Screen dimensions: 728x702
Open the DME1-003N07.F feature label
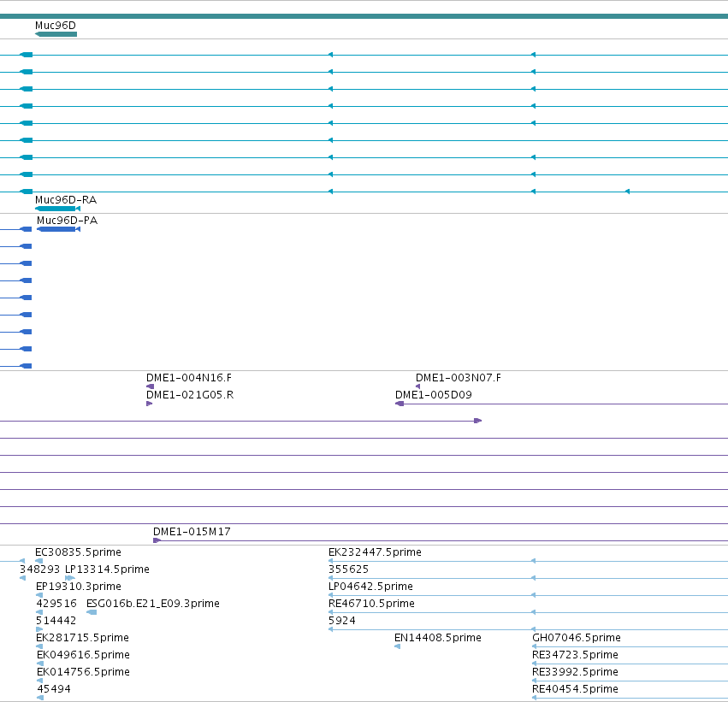(x=459, y=378)
